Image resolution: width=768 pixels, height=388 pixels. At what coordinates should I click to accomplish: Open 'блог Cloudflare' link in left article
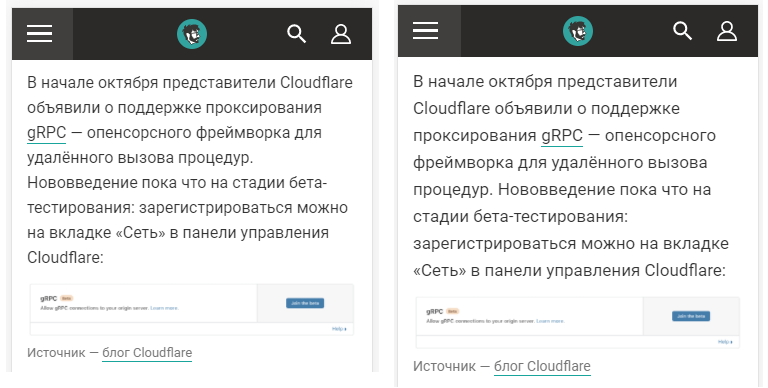(147, 353)
